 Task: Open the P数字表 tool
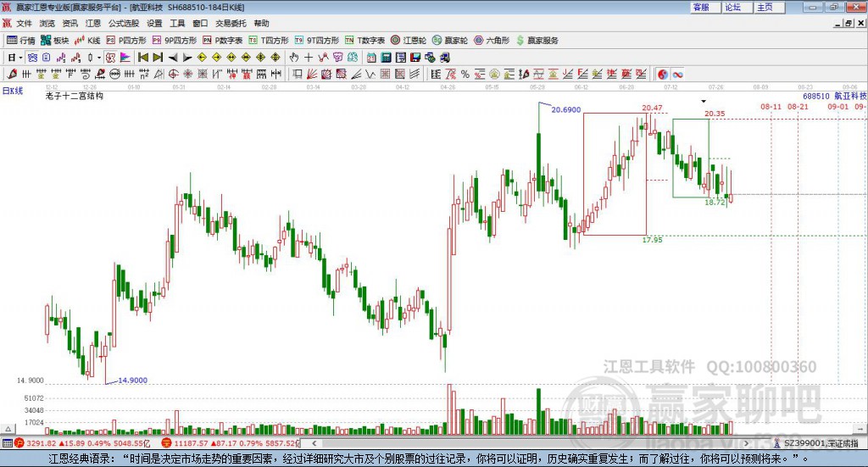click(x=223, y=41)
